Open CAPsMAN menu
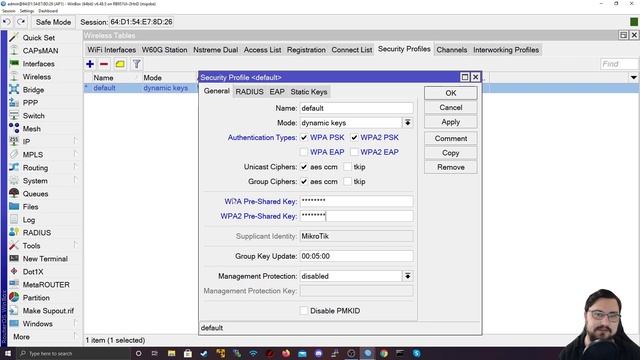The height and width of the screenshot is (360, 640). pos(40,51)
